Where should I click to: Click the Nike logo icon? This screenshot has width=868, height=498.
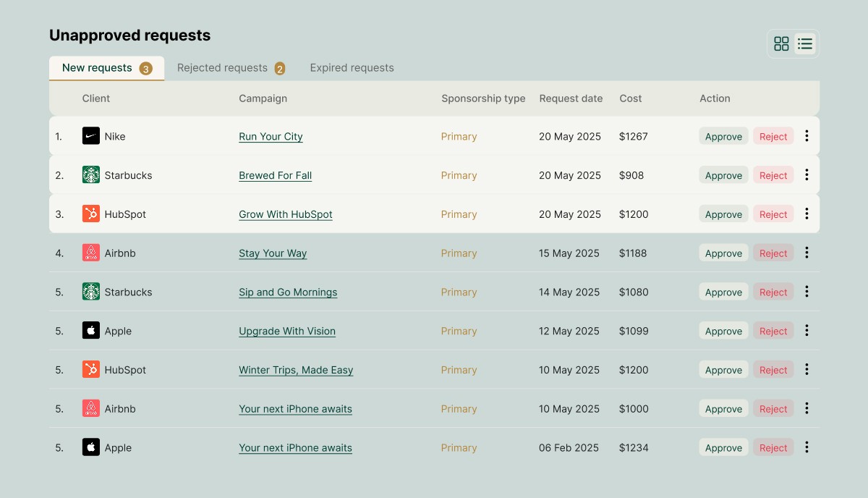pyautogui.click(x=90, y=136)
